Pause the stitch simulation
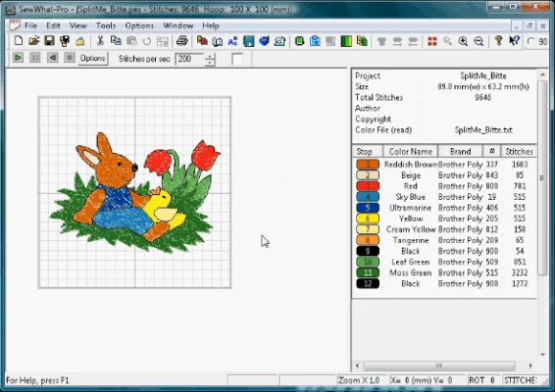555x392 pixels. coord(34,57)
